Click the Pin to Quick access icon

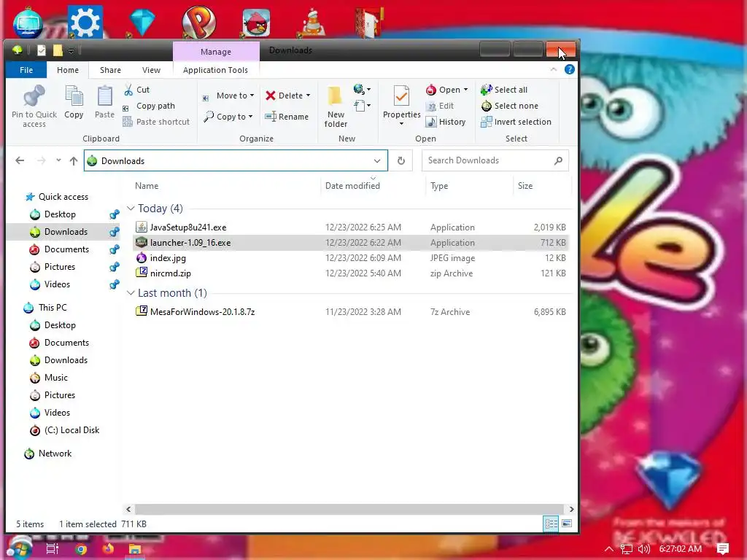pyautogui.click(x=34, y=96)
